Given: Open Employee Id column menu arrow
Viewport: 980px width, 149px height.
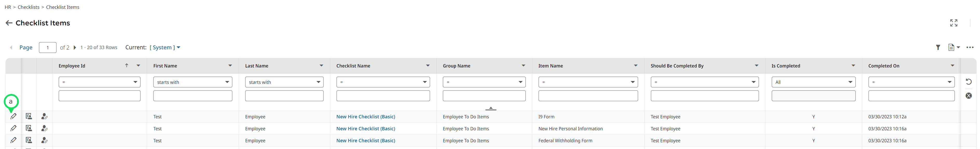Looking at the screenshot, I should [138, 66].
